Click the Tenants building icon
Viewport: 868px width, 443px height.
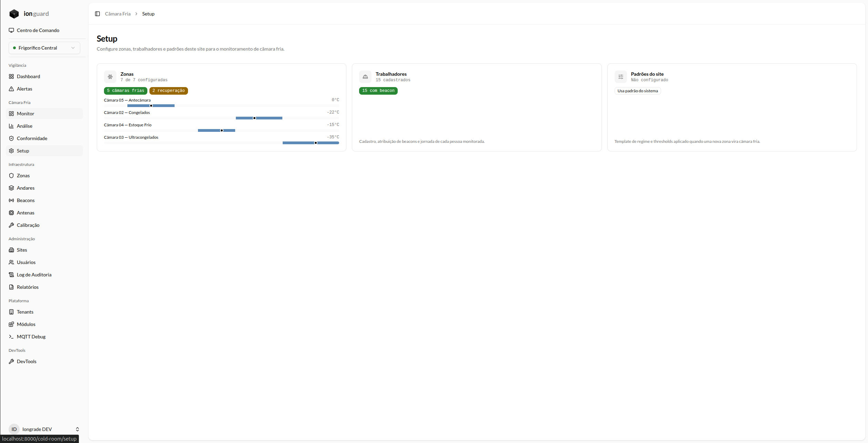click(11, 312)
